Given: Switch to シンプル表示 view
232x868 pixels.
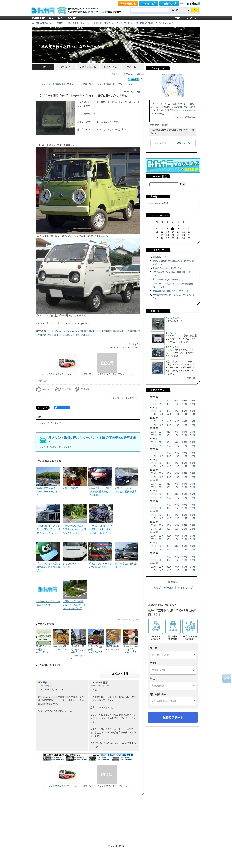Looking at the screenshot, I should 128,74.
